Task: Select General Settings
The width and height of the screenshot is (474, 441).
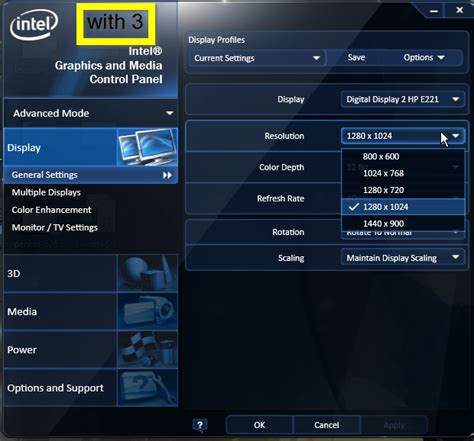Action: [90, 175]
